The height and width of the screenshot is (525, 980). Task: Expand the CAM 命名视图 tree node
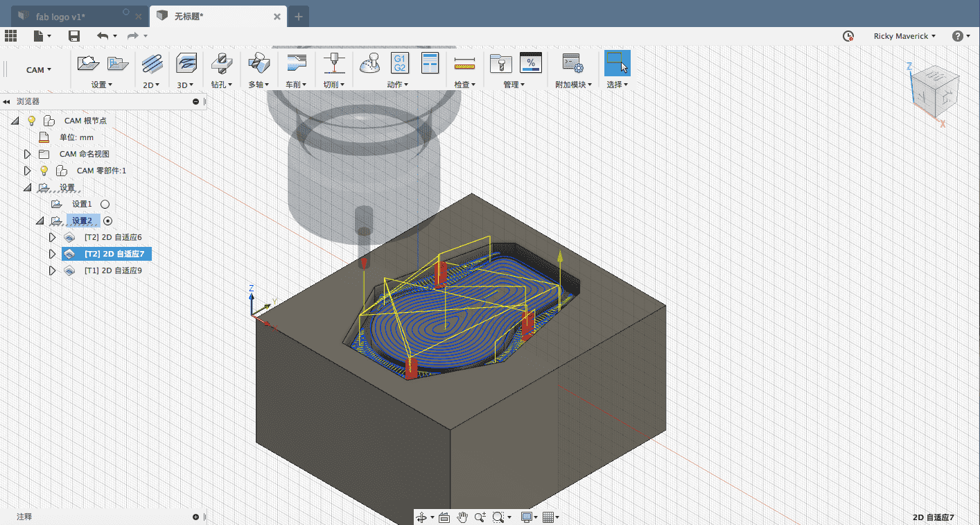pos(28,154)
